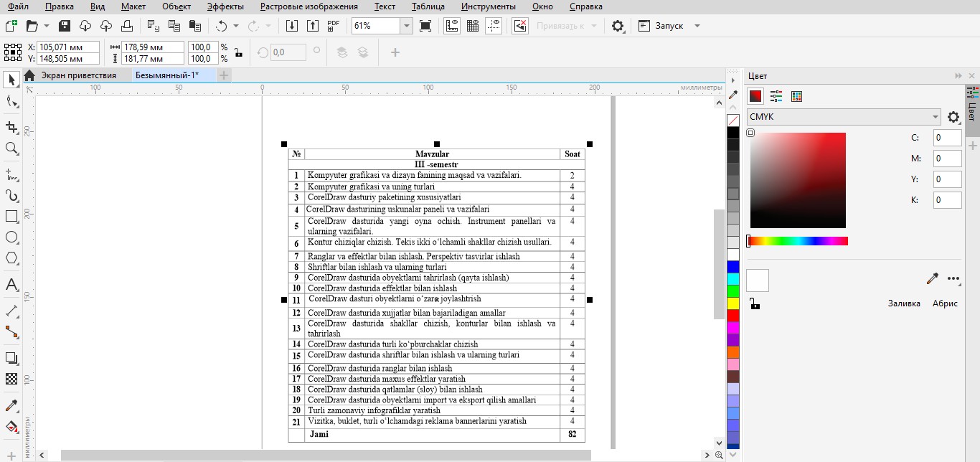
Task: Toggle the padlock under the color preview
Action: [x=755, y=303]
